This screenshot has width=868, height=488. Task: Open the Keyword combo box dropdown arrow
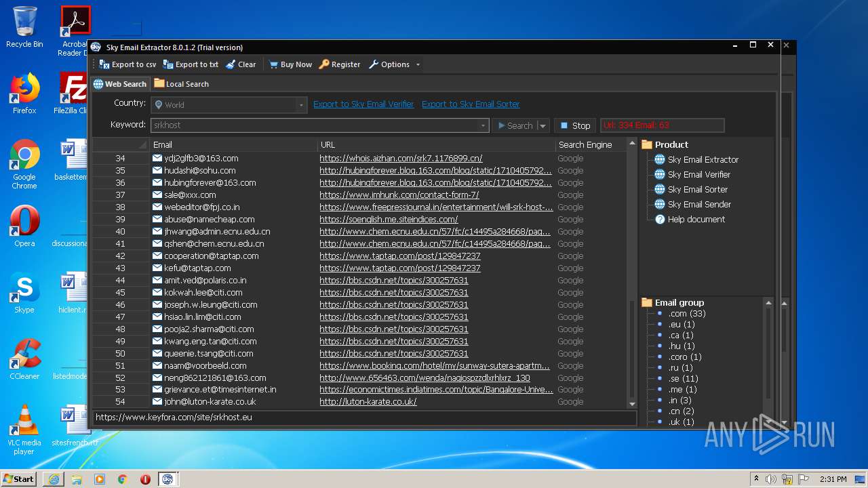coord(483,125)
